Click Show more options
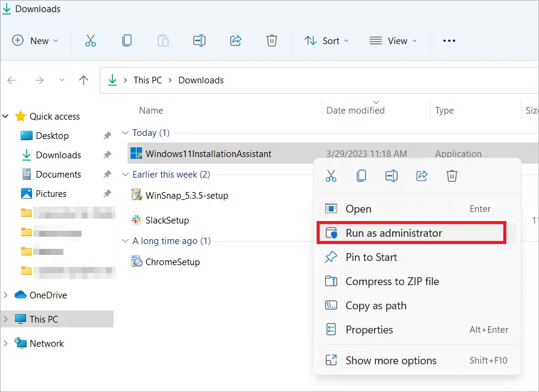This screenshot has width=539, height=392. [417, 361]
